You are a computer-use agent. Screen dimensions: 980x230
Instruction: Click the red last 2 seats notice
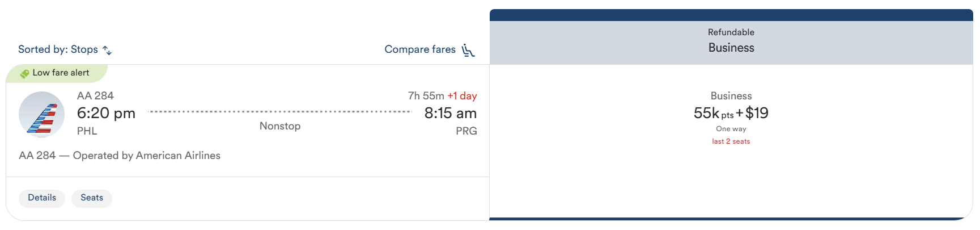pos(731,141)
